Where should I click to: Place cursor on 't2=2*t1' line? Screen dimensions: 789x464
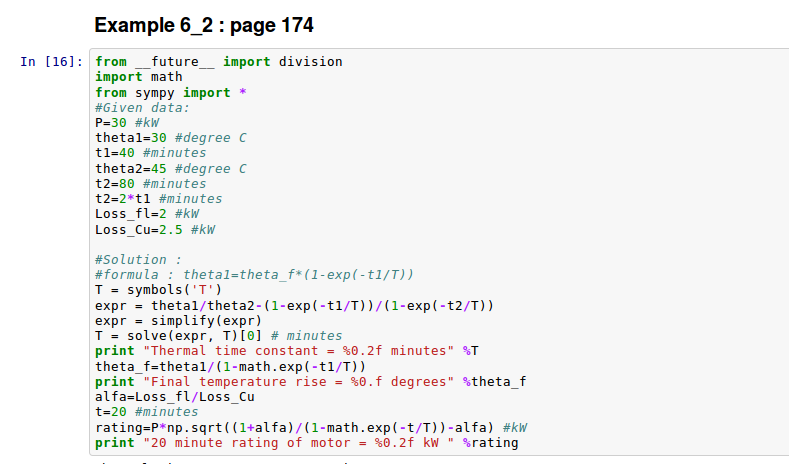[158, 199]
